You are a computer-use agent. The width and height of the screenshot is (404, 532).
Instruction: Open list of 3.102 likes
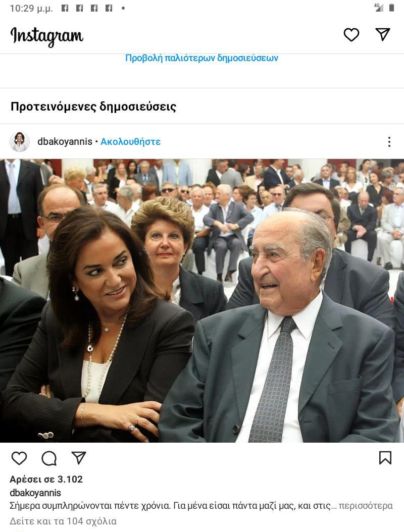[x=46, y=479]
